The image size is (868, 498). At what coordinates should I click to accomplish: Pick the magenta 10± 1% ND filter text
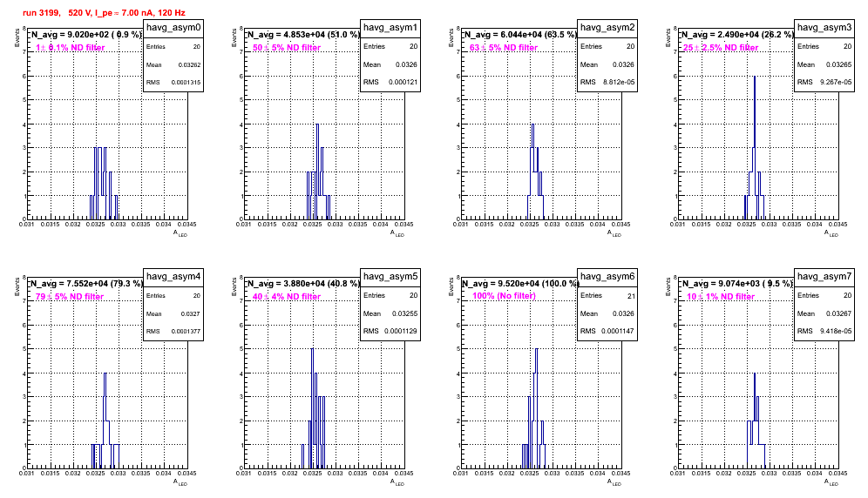[721, 297]
